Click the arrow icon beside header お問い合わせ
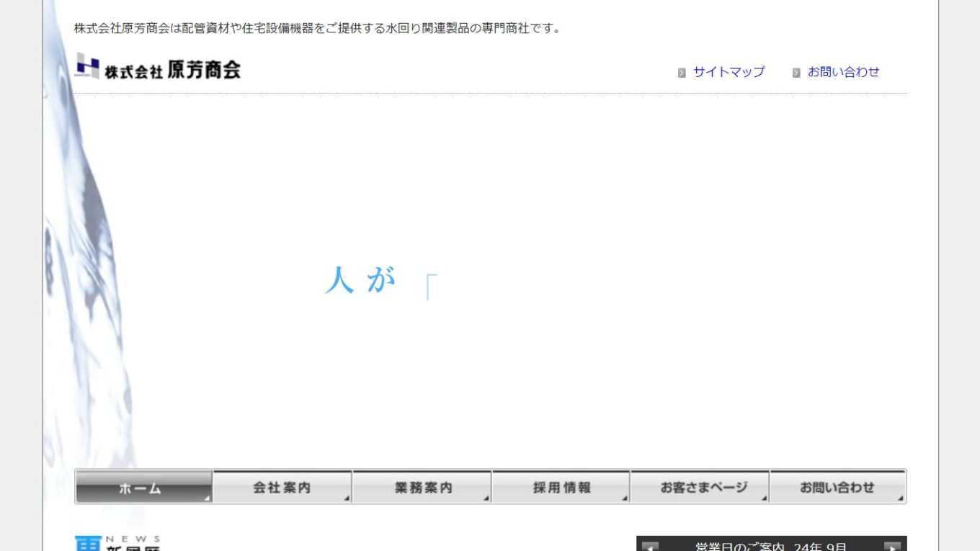980x551 pixels. point(796,73)
